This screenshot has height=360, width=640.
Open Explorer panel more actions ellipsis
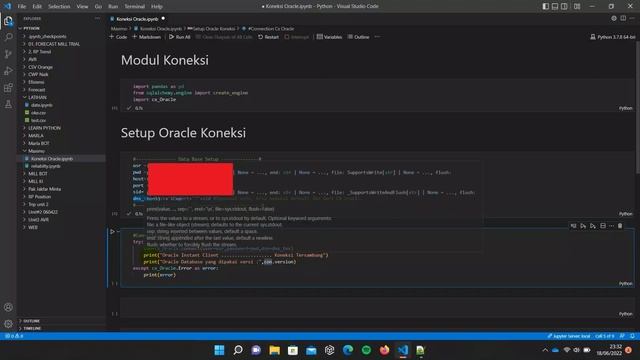[97, 18]
